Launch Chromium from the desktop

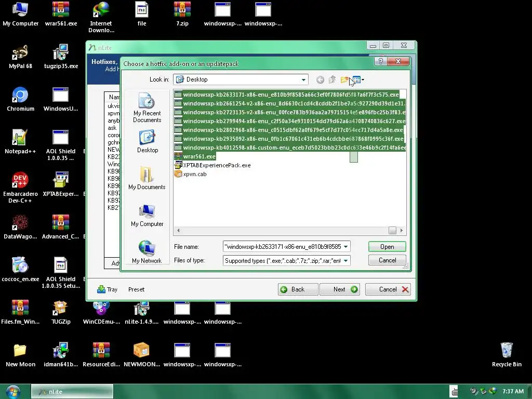(x=20, y=99)
